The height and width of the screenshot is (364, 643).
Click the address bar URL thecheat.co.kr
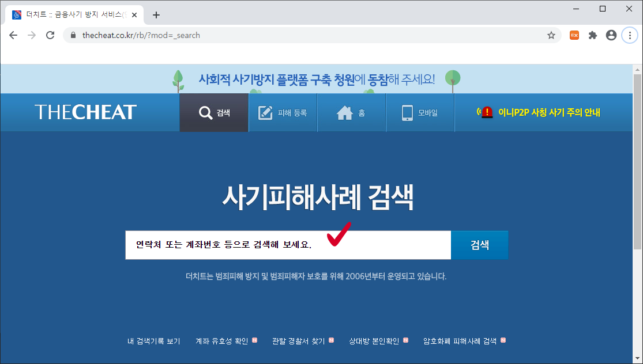point(141,35)
